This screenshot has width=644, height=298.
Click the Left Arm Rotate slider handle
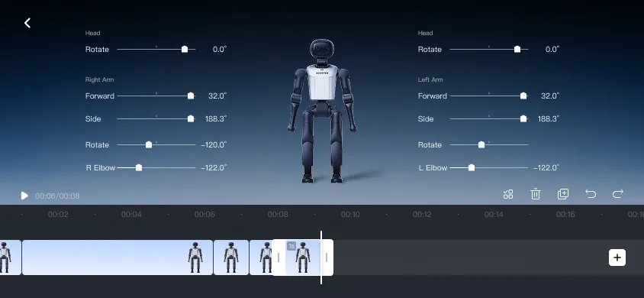[x=481, y=144]
